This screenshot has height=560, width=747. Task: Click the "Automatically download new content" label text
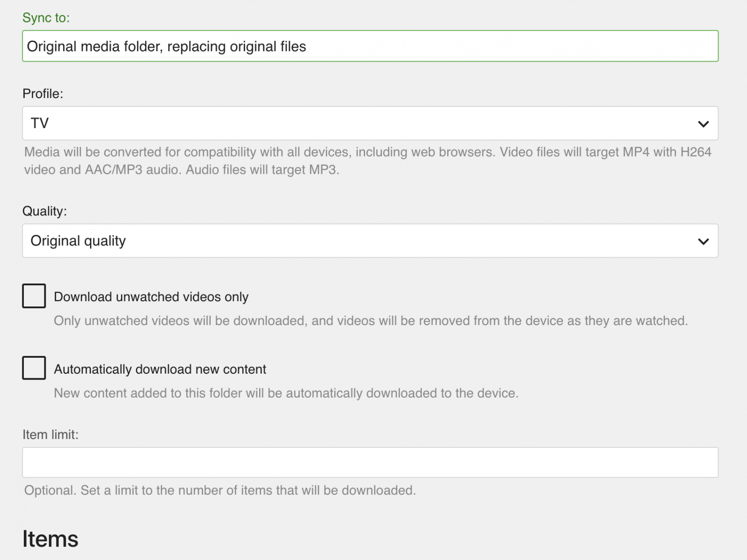pyautogui.click(x=160, y=369)
